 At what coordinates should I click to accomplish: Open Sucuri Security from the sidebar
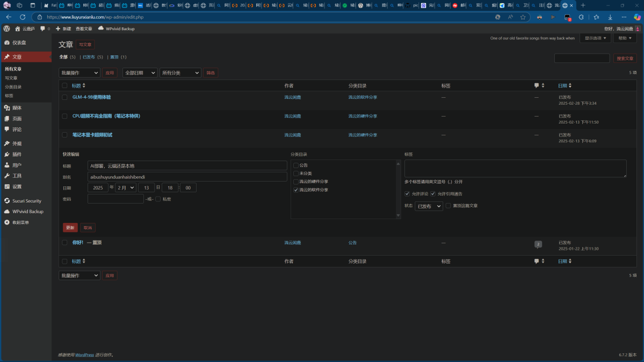[x=26, y=201]
